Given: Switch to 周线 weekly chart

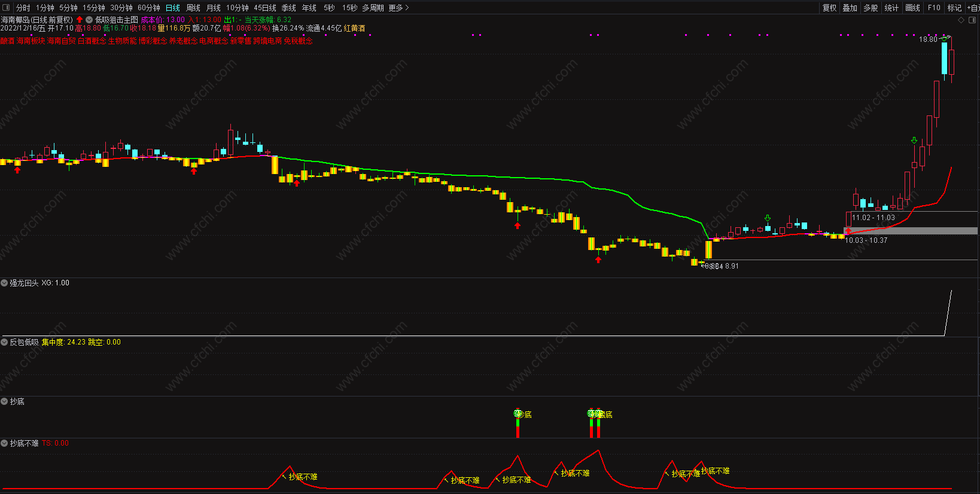Looking at the screenshot, I should (193, 8).
